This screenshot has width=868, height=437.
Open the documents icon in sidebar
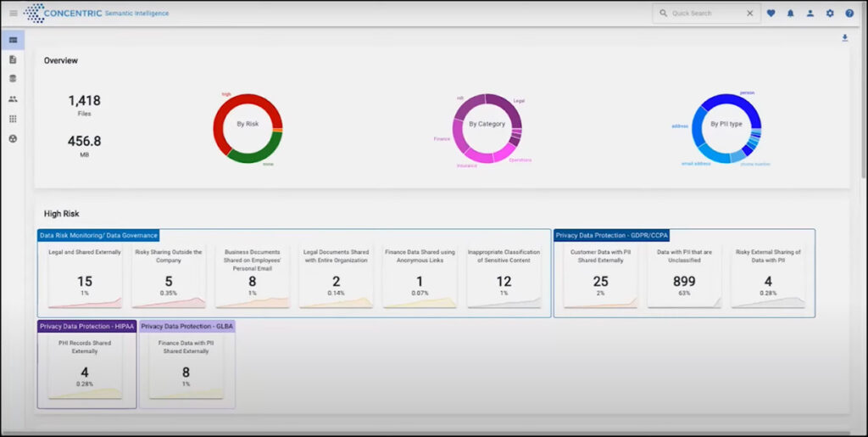click(x=13, y=59)
